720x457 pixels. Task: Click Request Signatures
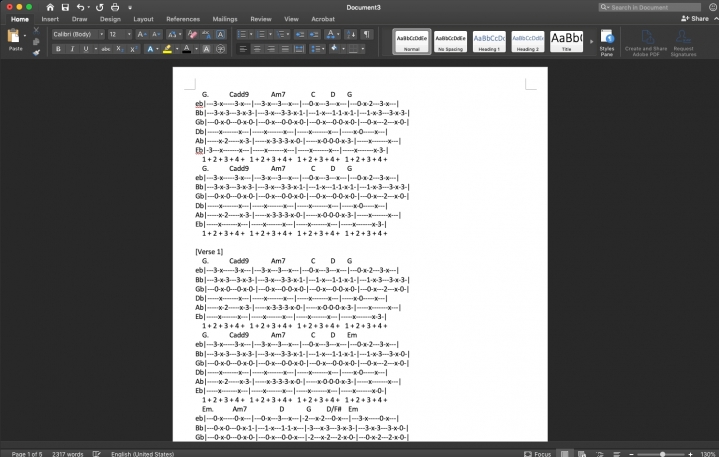pyautogui.click(x=683, y=43)
